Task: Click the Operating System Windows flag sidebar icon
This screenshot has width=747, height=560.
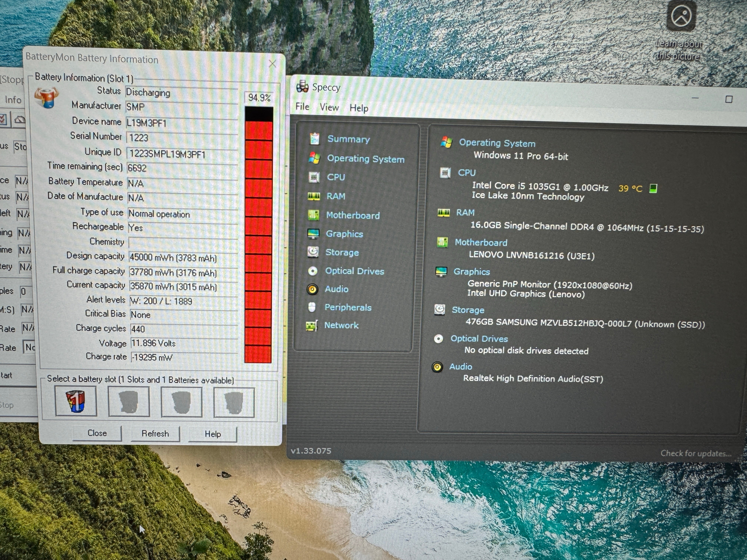Action: pyautogui.click(x=314, y=158)
